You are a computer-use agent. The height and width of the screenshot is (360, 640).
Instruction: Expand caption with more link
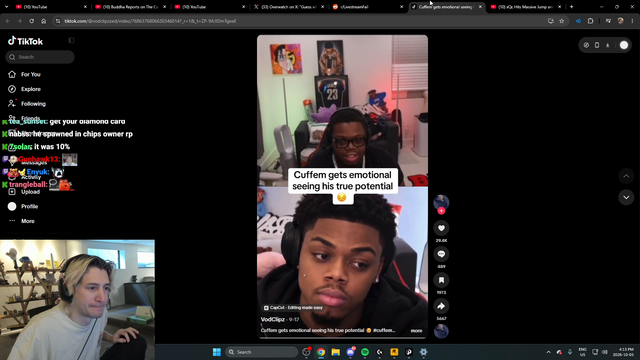(416, 331)
